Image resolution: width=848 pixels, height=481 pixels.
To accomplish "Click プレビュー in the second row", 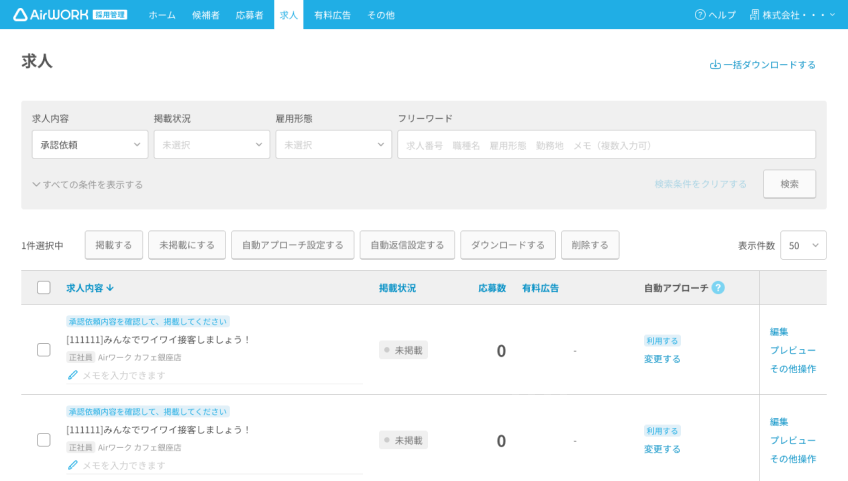I will coord(793,440).
